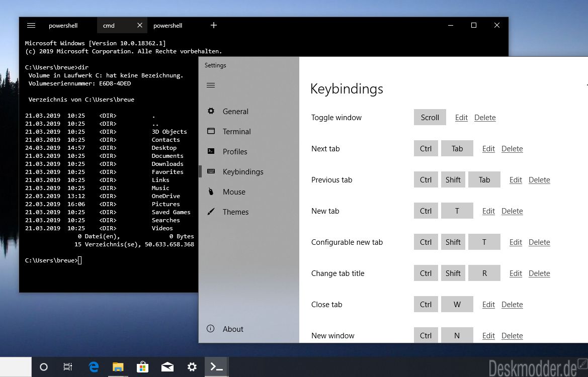
Task: Edit the Toggle window keybinding
Action: click(x=461, y=117)
